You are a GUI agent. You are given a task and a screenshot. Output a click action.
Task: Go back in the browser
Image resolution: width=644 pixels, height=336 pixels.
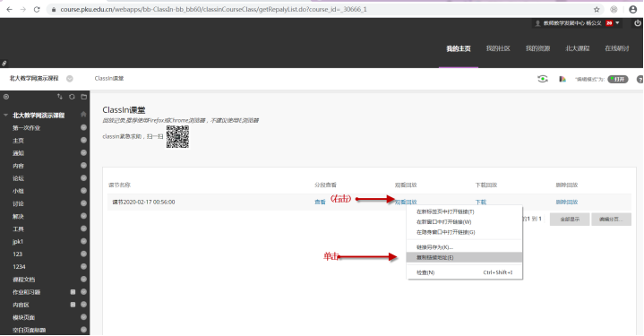(9, 9)
